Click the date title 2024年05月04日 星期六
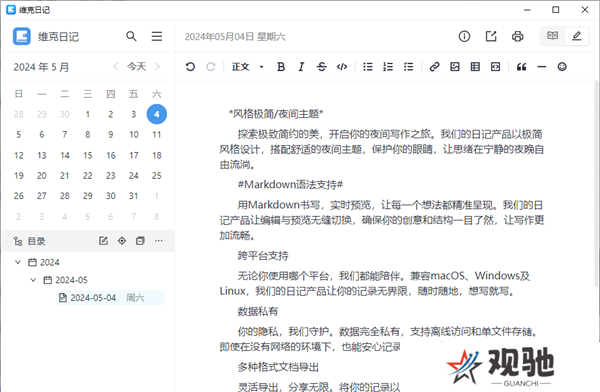 click(235, 37)
